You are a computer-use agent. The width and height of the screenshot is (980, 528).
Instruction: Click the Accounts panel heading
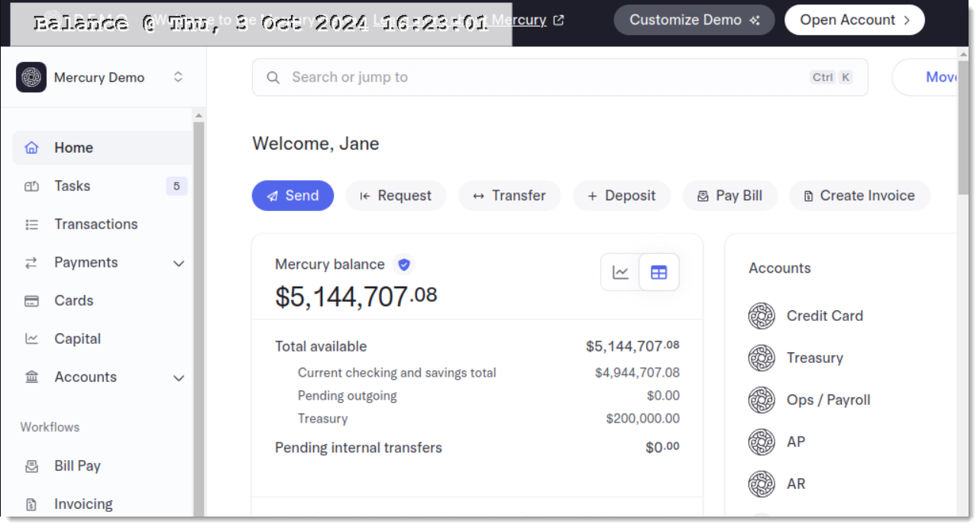(779, 268)
